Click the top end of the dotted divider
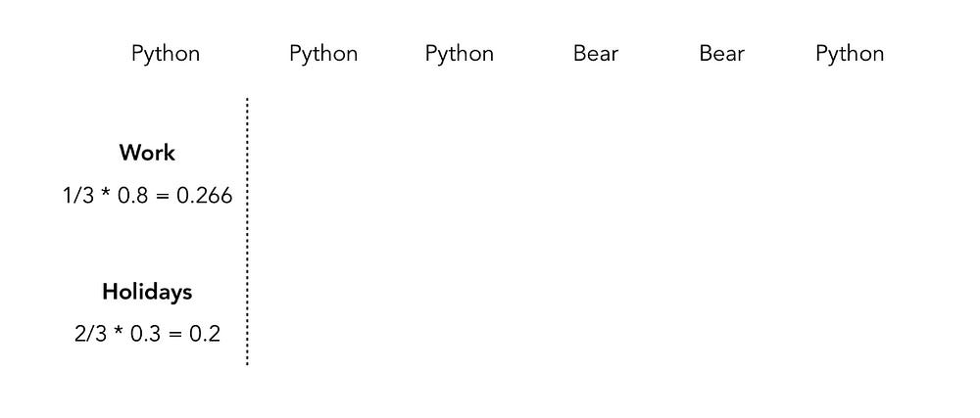The width and height of the screenshot is (980, 418). tap(248, 100)
